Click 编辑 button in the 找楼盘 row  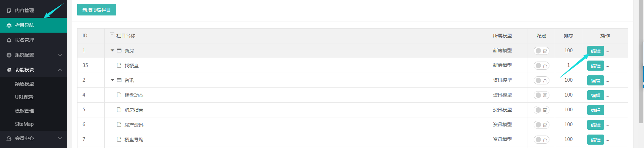pos(596,66)
